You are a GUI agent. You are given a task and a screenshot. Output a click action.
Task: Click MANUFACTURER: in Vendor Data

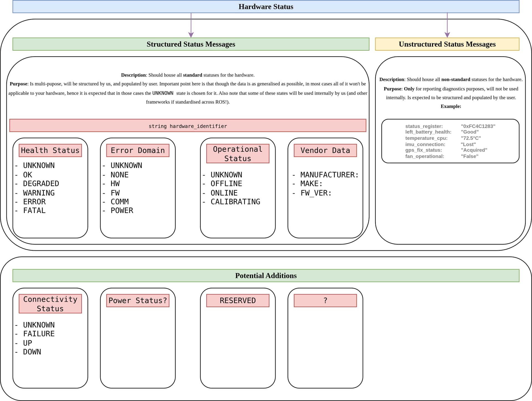(330, 175)
